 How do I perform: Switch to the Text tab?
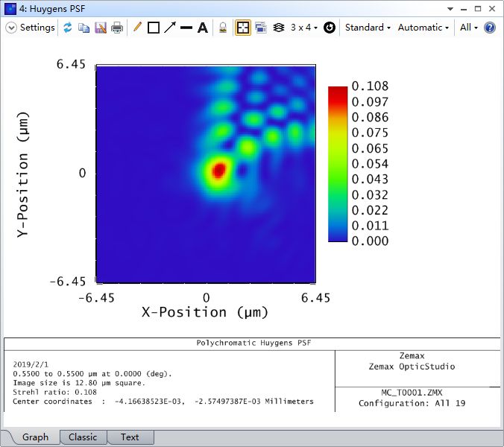pyautogui.click(x=130, y=437)
